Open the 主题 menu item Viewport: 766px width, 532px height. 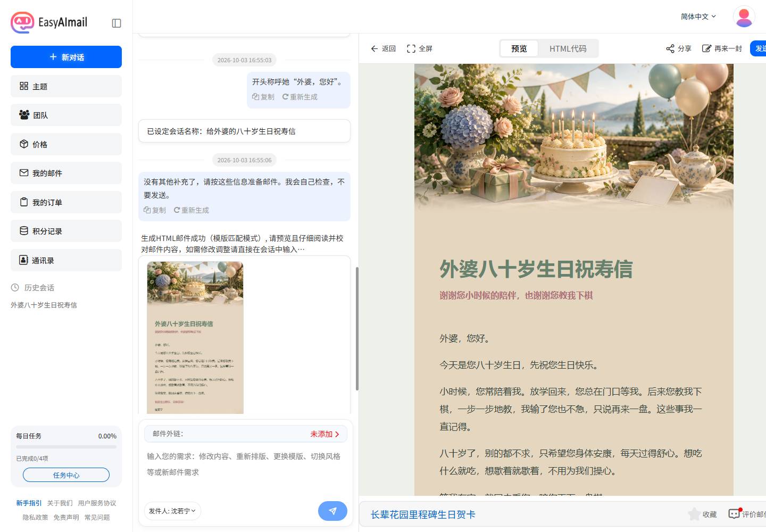66,86
